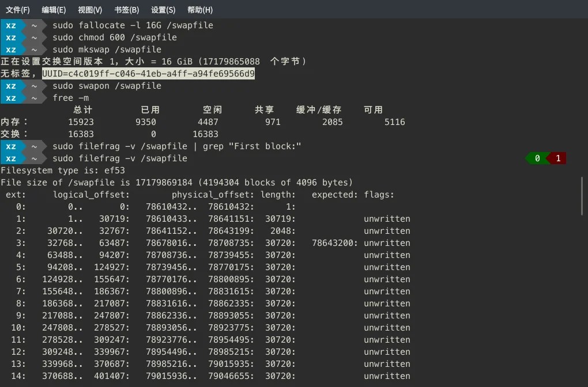Viewport: 588px width, 387px height.
Task: Click the ~ segment on the swapon prompt line
Action: coord(35,85)
